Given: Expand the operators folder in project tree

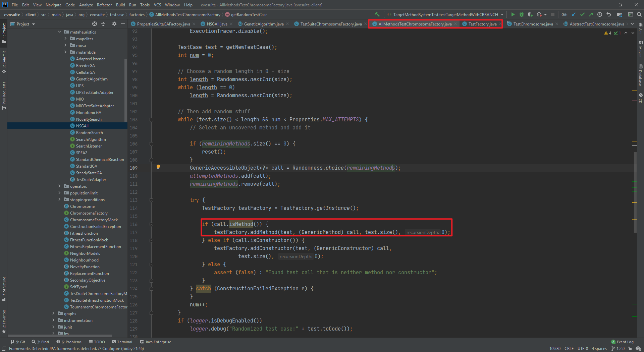Looking at the screenshot, I should (x=60, y=186).
